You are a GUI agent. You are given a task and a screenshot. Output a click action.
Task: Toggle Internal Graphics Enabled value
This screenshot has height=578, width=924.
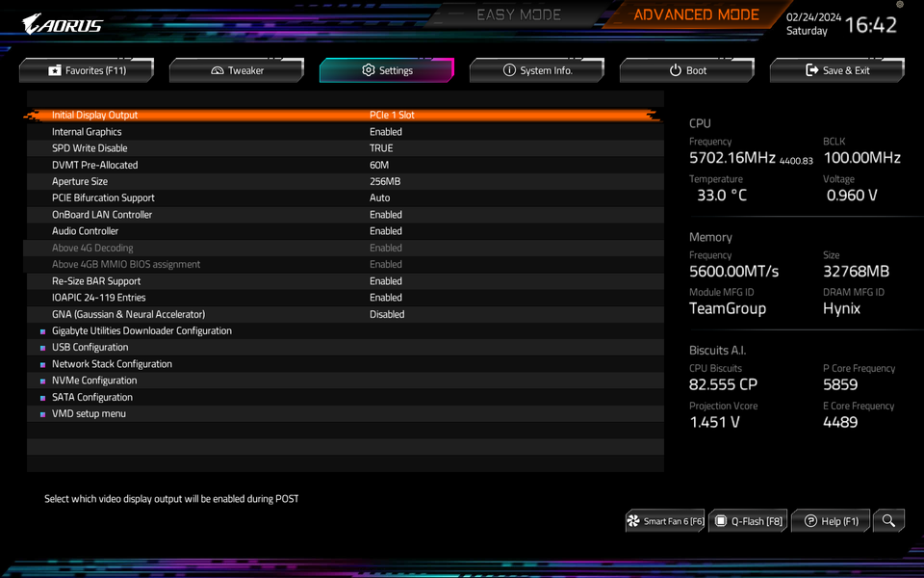[x=386, y=132]
